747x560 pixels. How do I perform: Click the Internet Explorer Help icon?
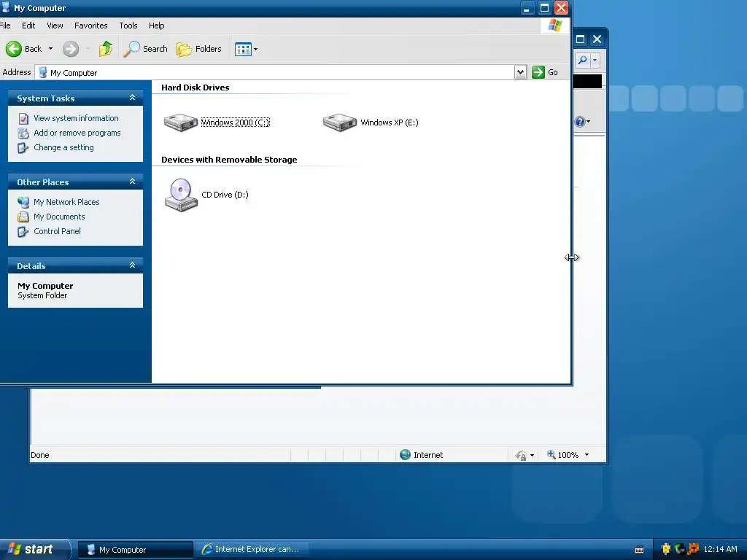[x=580, y=122]
